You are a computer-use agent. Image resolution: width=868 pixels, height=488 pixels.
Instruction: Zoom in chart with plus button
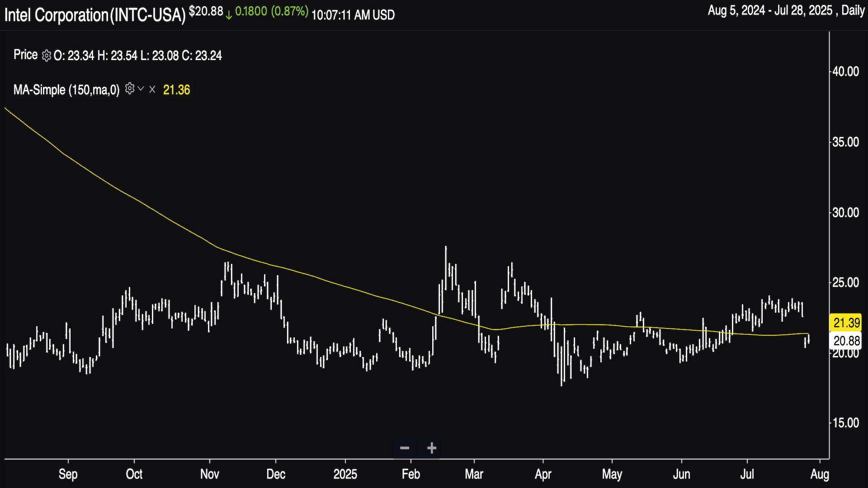[x=432, y=448]
